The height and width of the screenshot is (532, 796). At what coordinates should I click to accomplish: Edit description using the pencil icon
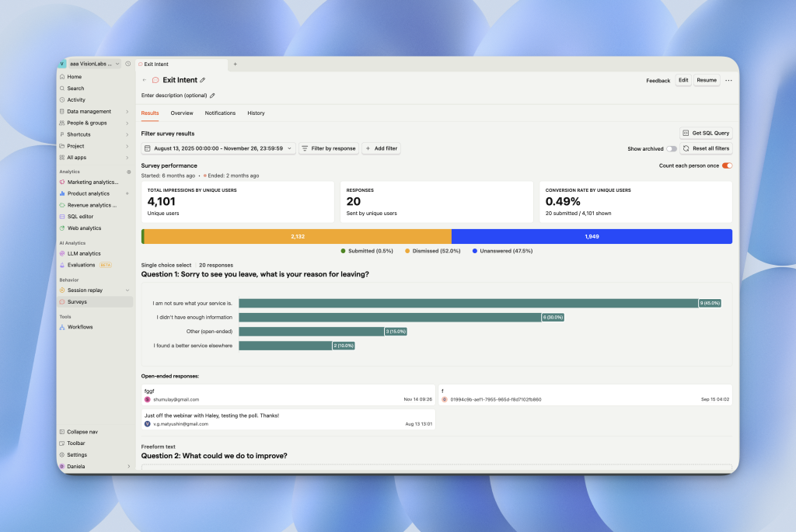click(x=212, y=96)
